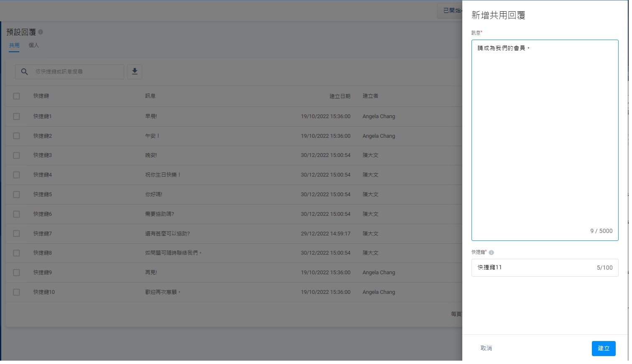Check the 快捷鍵1 row checkbox

coord(16,116)
